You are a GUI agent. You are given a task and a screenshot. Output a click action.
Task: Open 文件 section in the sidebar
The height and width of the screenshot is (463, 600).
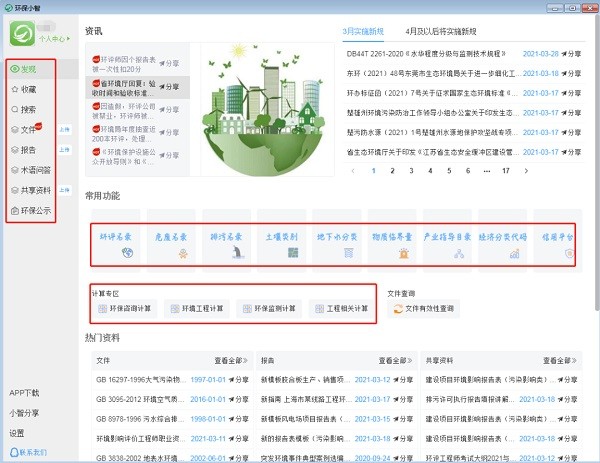click(26, 129)
